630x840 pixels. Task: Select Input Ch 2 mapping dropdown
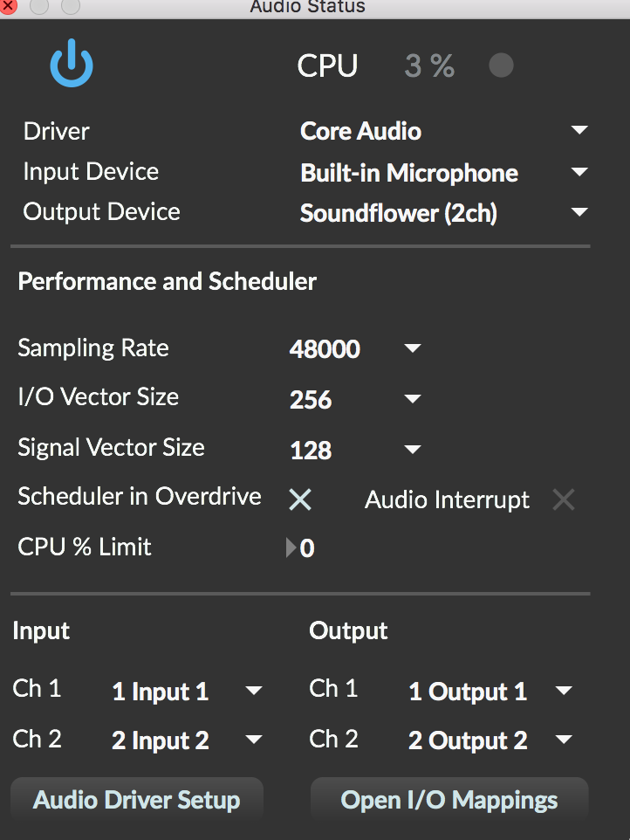pyautogui.click(x=187, y=740)
